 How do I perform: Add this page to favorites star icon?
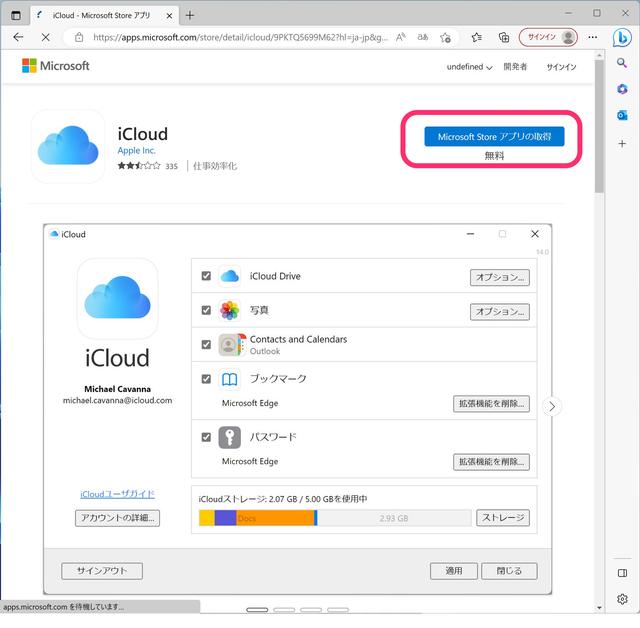(445, 37)
